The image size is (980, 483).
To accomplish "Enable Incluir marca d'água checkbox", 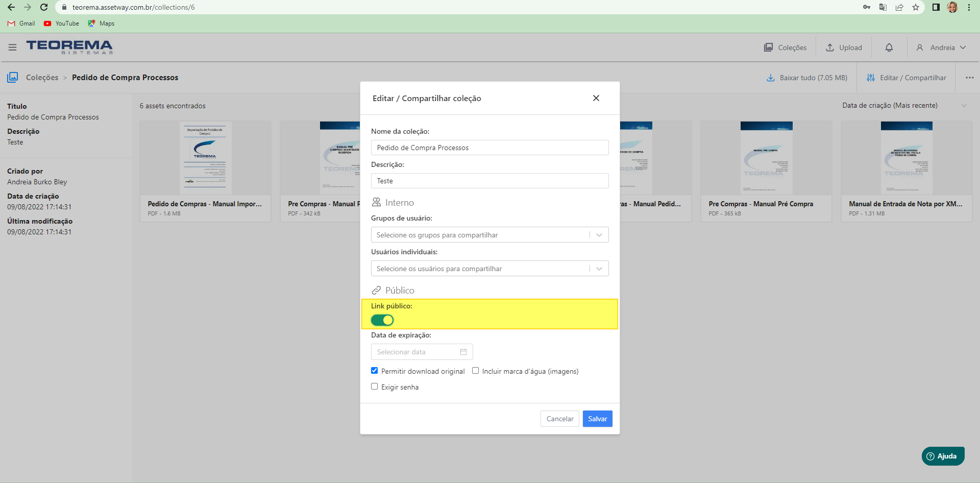I will 475,371.
